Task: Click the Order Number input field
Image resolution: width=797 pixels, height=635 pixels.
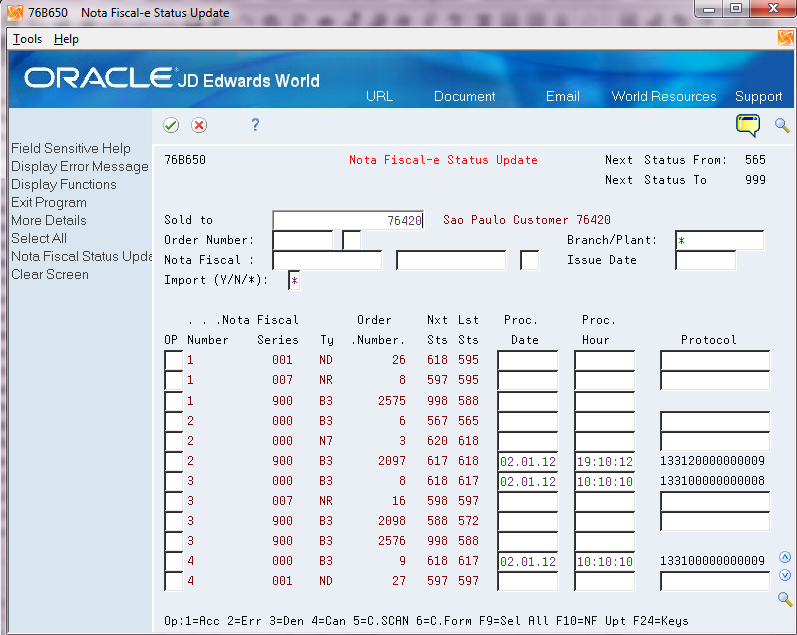Action: [x=303, y=240]
